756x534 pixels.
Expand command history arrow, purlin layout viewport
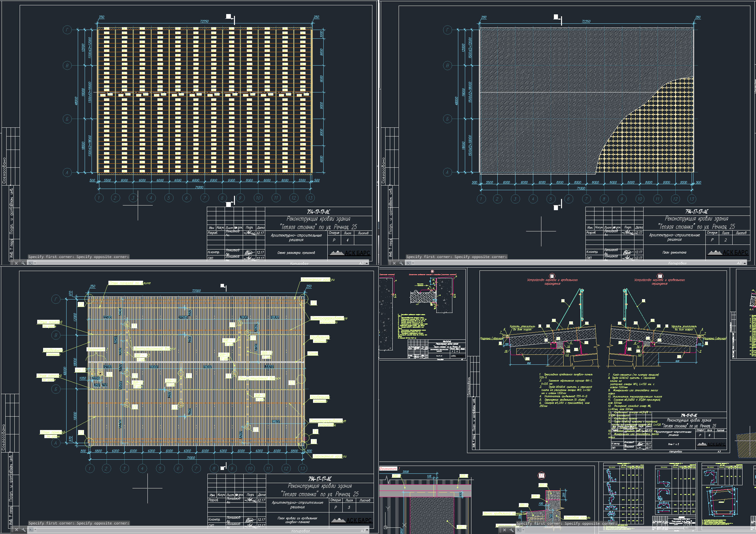tap(366, 263)
